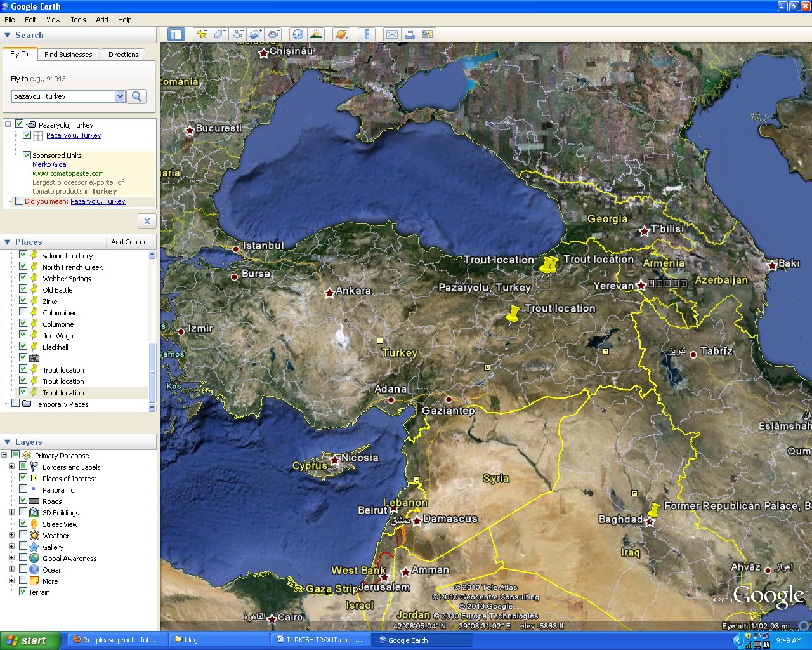Select the Add Path tool
Screen dimensions: 812x650
237,34
